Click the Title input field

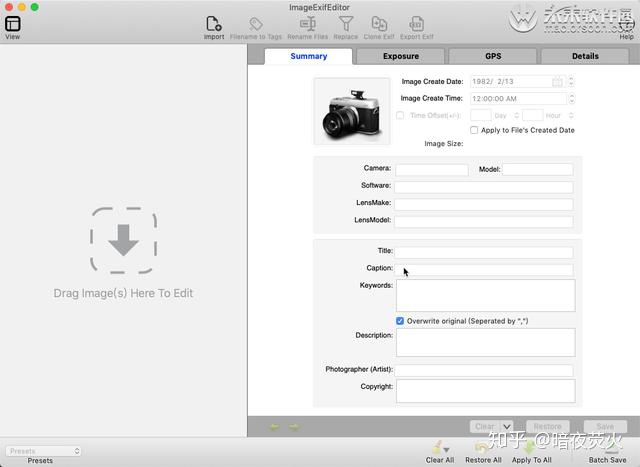click(x=484, y=252)
